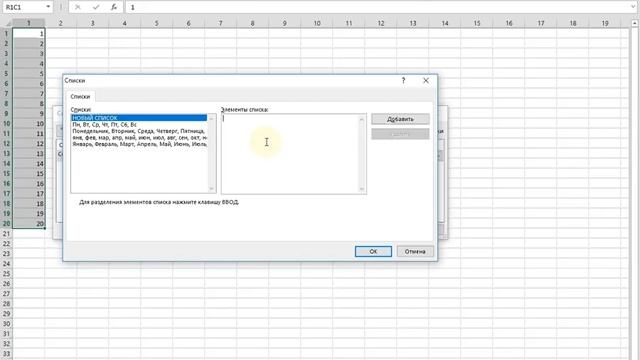Click the worksheet vertical scrollbar up arrow
Image resolution: width=640 pixels, height=360 pixels.
[x=635, y=23]
